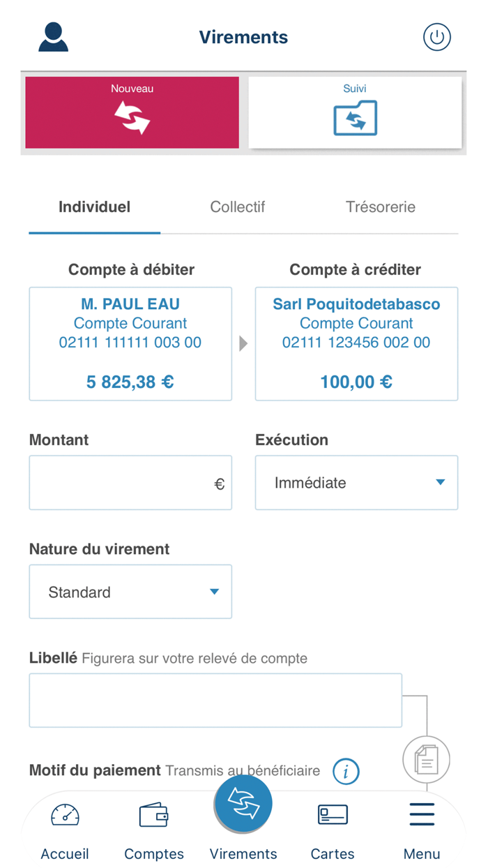The height and width of the screenshot is (868, 488).
Task: Open the Menu hamburger icon
Action: pyautogui.click(x=422, y=815)
